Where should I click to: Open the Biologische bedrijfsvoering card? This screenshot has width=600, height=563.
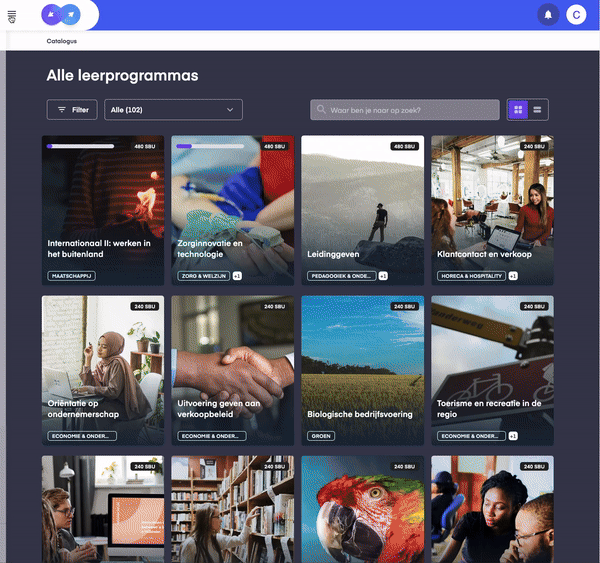coord(362,370)
